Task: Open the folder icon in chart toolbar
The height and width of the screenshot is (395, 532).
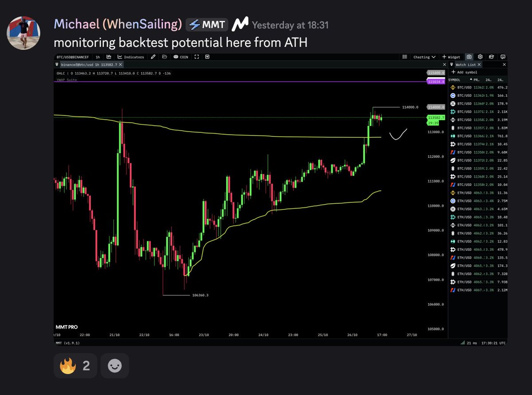Action: [x=164, y=57]
